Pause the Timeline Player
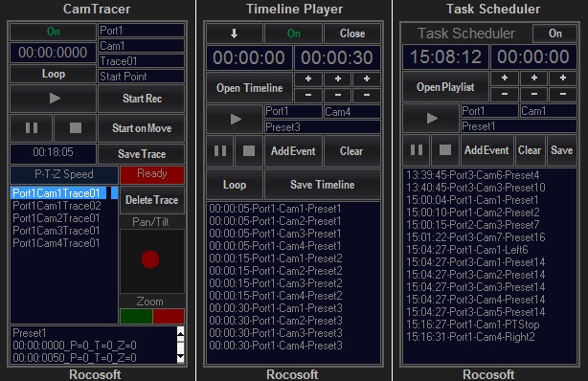588x381 pixels. pos(219,151)
